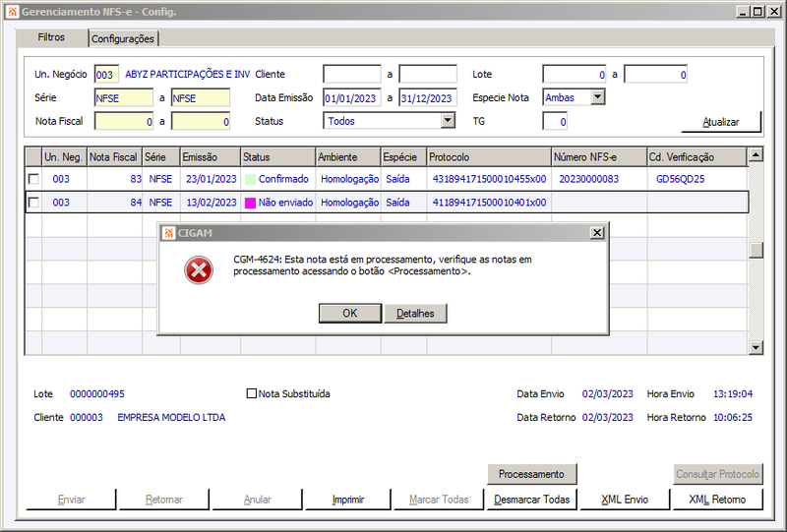The height and width of the screenshot is (532, 787).
Task: Click the first Cliente filter field
Action: pyautogui.click(x=352, y=75)
